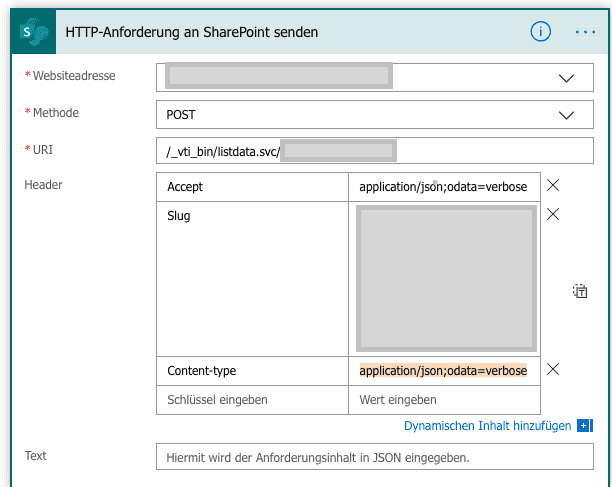Switch headers to text mode icon

580,292
